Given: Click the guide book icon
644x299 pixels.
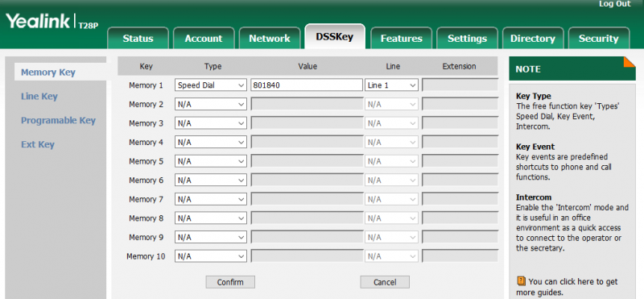Looking at the screenshot, I should click(521, 281).
